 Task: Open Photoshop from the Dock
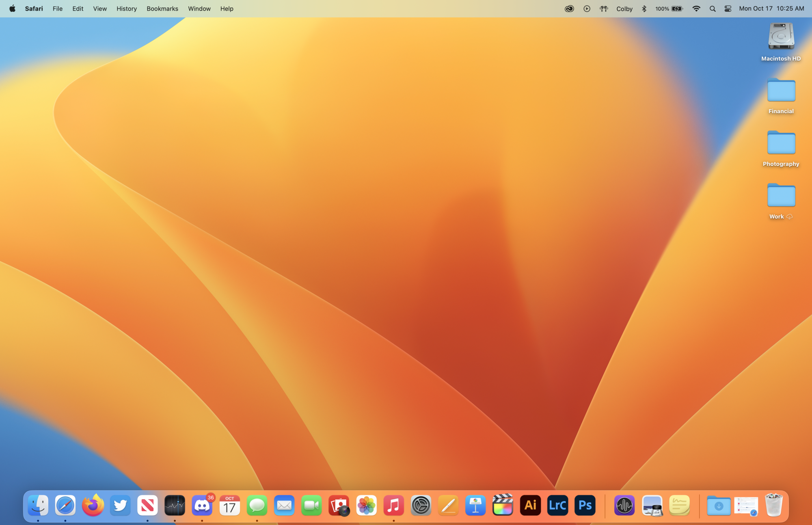[585, 506]
